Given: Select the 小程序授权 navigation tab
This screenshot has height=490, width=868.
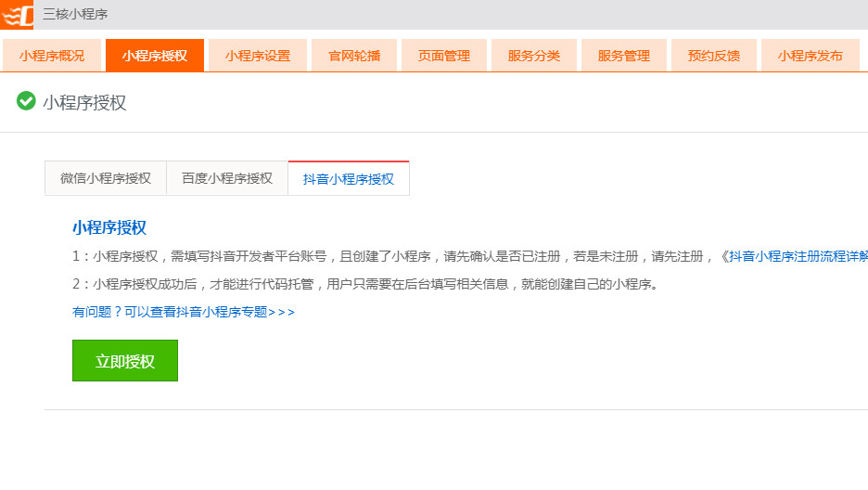Looking at the screenshot, I should [155, 56].
